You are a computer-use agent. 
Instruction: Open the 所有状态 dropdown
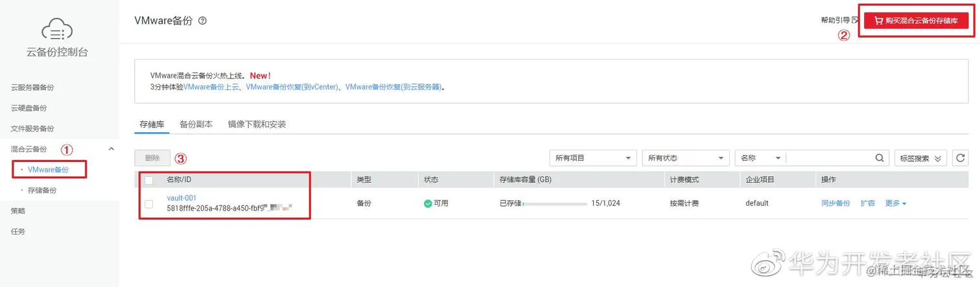(686, 157)
